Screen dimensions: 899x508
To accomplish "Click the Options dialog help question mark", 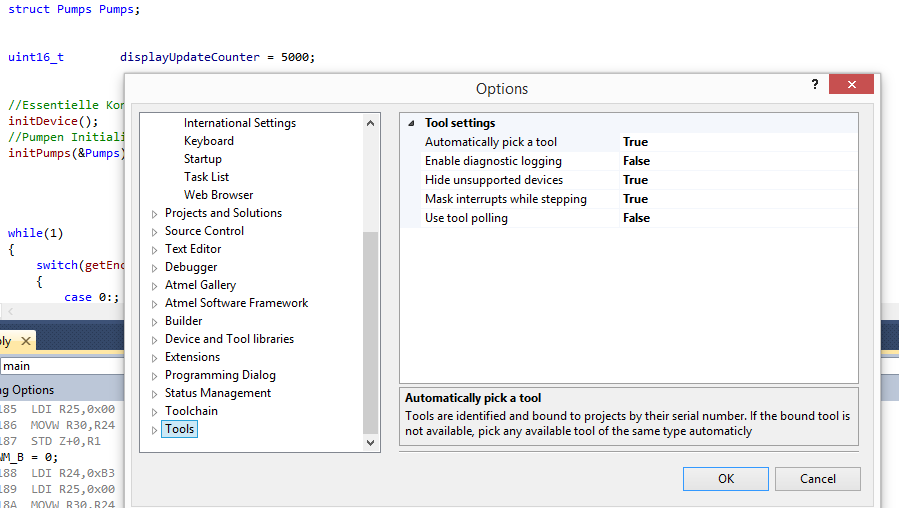I will [x=815, y=86].
